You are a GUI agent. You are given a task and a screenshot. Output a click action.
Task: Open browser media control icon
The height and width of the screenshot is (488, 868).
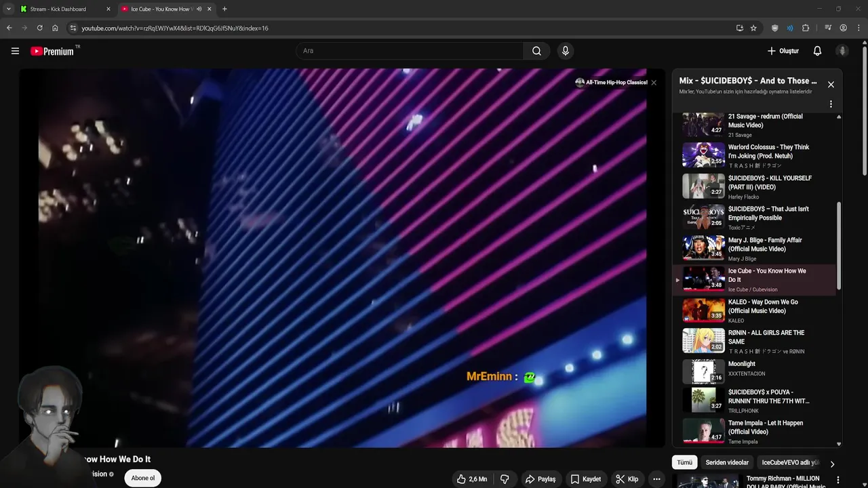[x=828, y=28]
